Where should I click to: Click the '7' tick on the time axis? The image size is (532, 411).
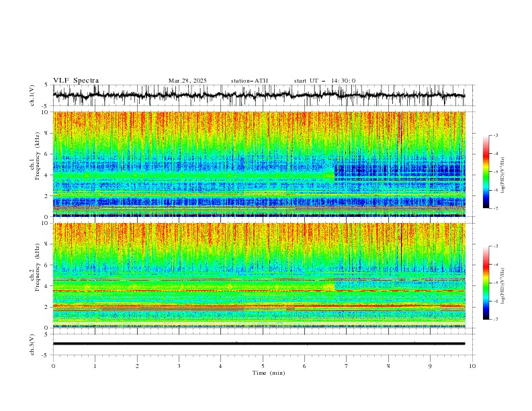click(347, 366)
